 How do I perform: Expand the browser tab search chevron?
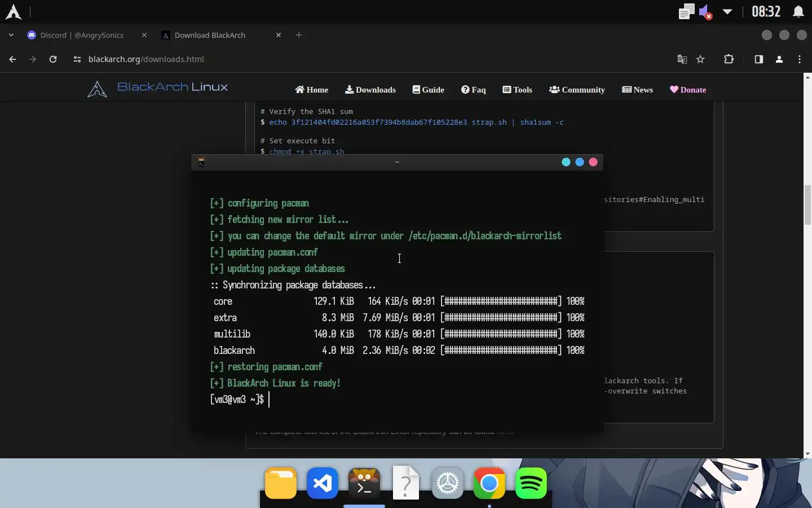(x=11, y=35)
